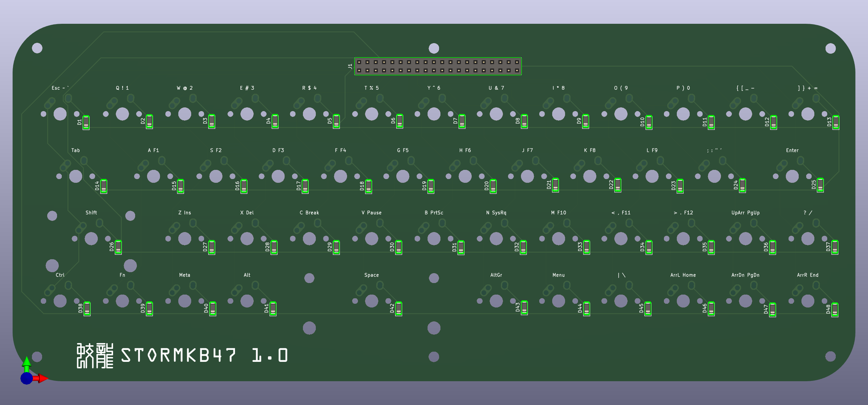Click the Tab key silkscreen label
Viewport: 868px width, 405px height.
pyautogui.click(x=75, y=150)
